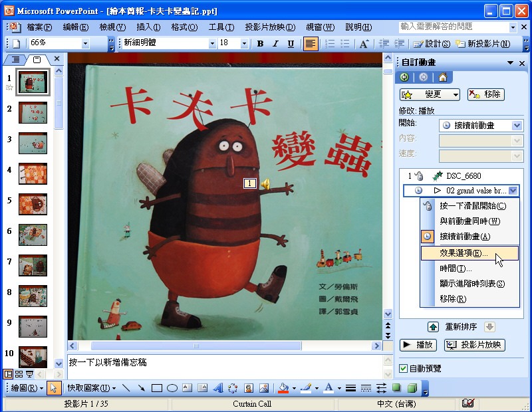Switch to the slides thumbnail tab
The height and width of the screenshot is (412, 532).
37,60
